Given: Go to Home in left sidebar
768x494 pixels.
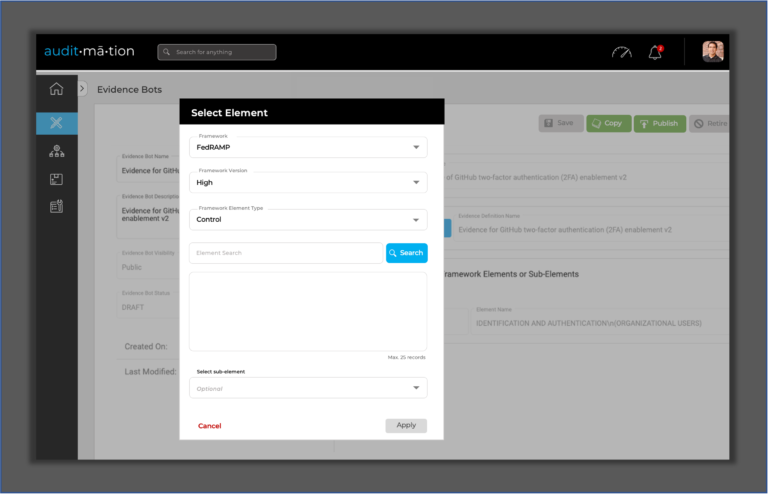Looking at the screenshot, I should [56, 89].
